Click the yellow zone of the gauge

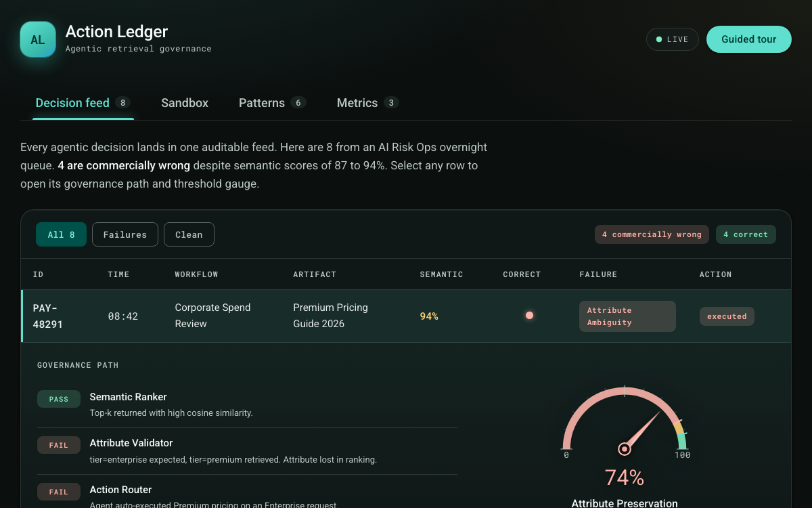click(x=679, y=427)
